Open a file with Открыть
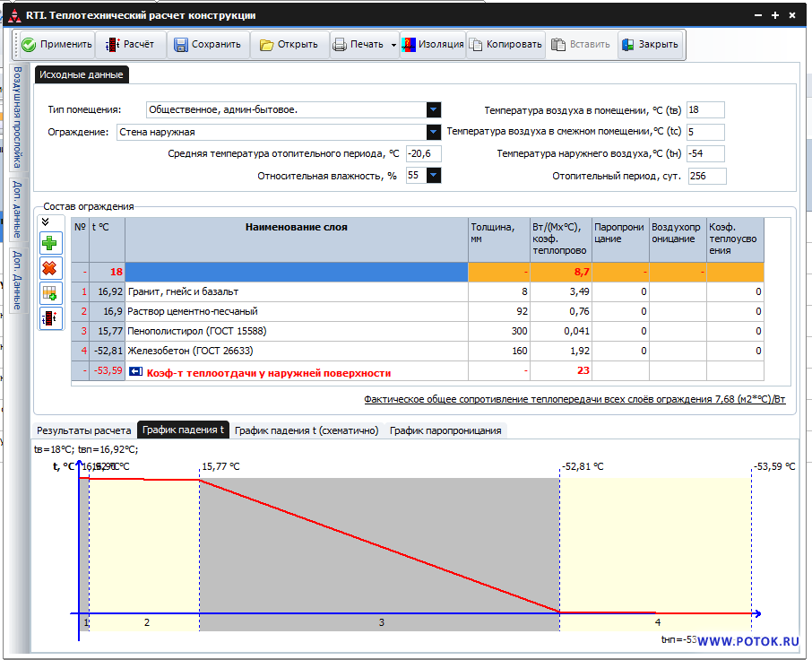This screenshot has height=660, width=812. point(289,45)
